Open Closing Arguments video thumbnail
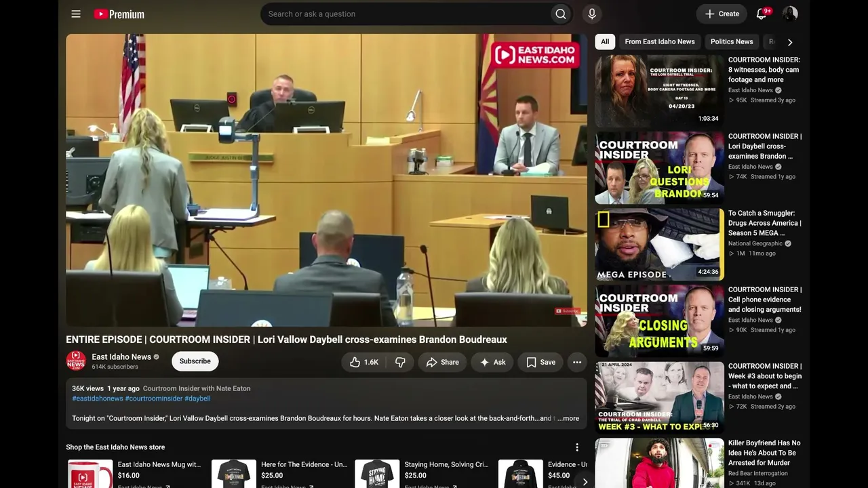 [659, 321]
